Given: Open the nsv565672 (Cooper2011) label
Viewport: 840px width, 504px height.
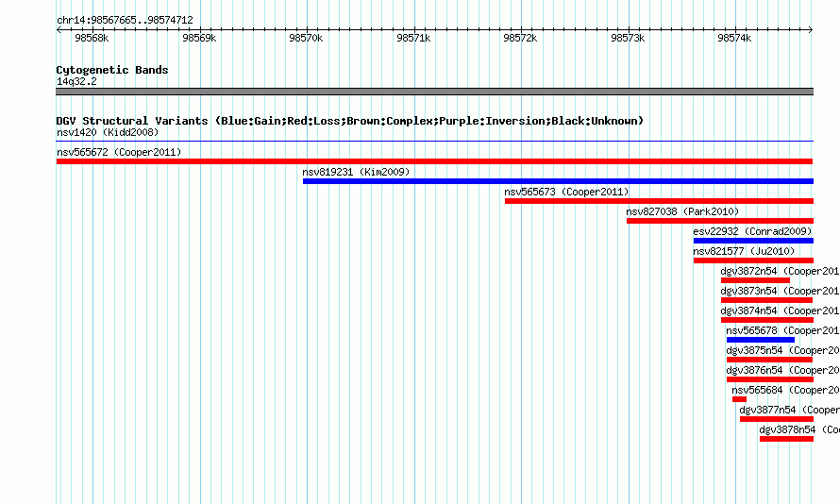Looking at the screenshot, I should click(119, 152).
